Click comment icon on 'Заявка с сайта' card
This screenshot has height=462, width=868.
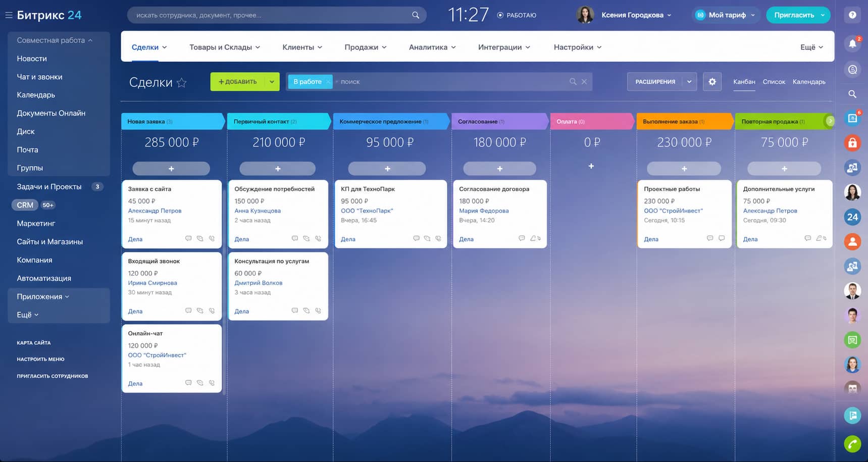pyautogui.click(x=188, y=238)
